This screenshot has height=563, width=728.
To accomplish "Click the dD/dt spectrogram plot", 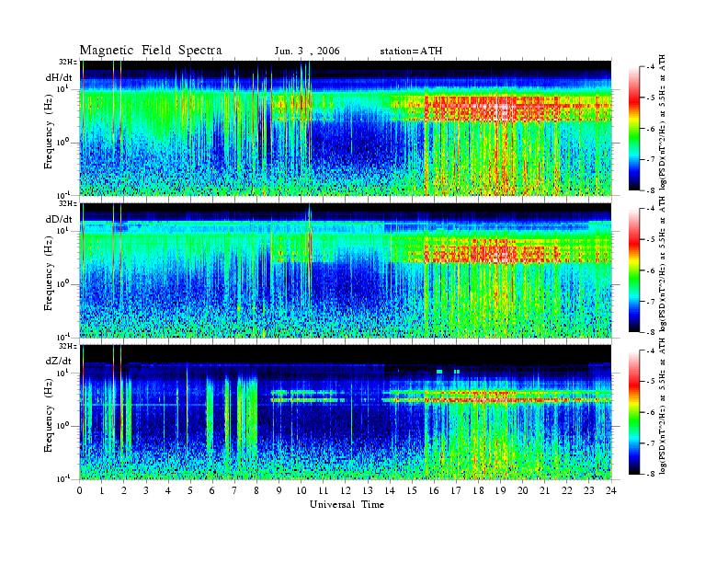I will 346,270.
